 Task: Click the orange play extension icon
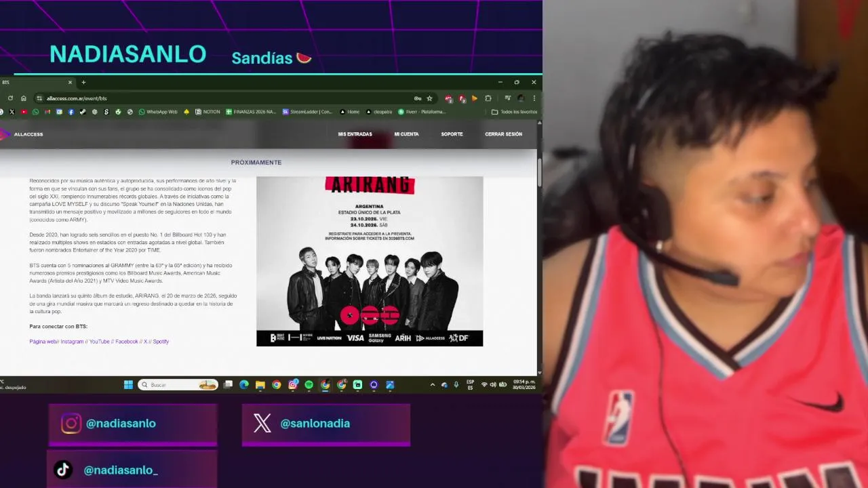[474, 98]
